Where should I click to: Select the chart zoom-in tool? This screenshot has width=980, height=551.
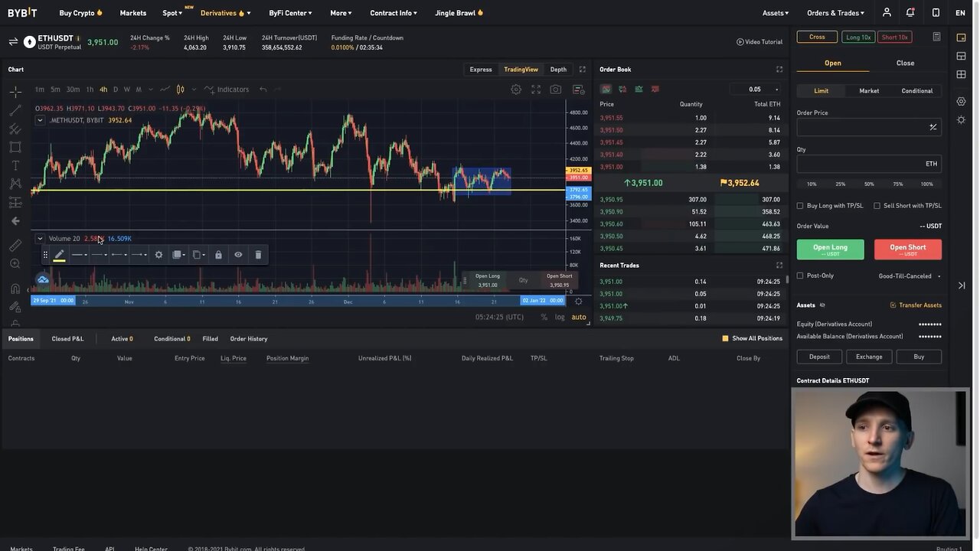pos(15,264)
